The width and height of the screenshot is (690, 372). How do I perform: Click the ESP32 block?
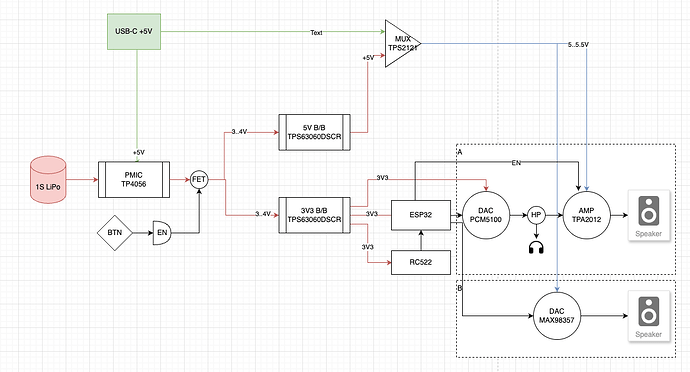(x=421, y=215)
